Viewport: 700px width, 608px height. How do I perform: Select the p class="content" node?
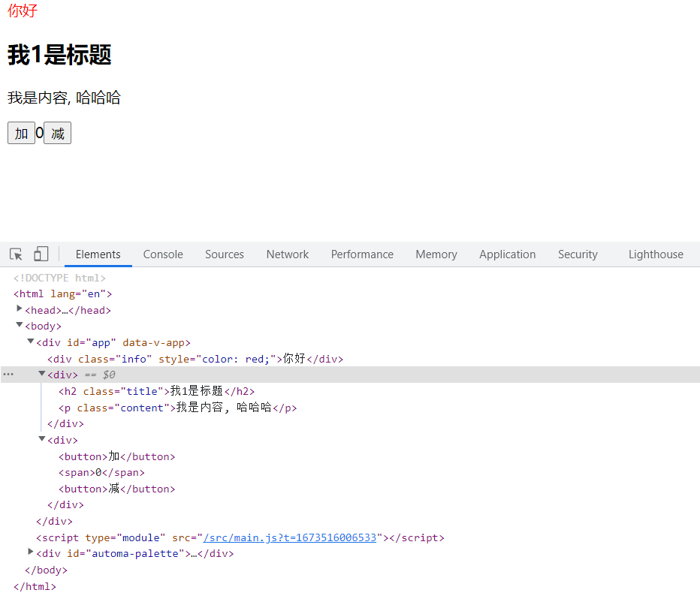pyautogui.click(x=177, y=408)
